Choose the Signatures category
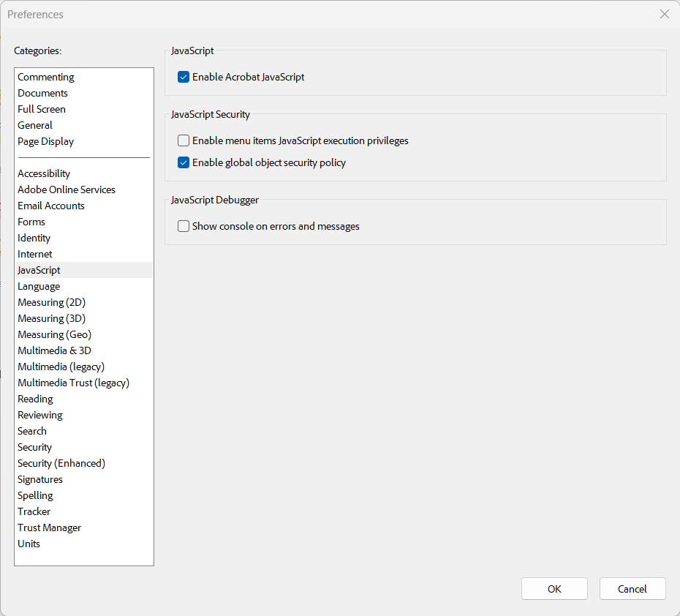The image size is (680, 616). (x=40, y=479)
